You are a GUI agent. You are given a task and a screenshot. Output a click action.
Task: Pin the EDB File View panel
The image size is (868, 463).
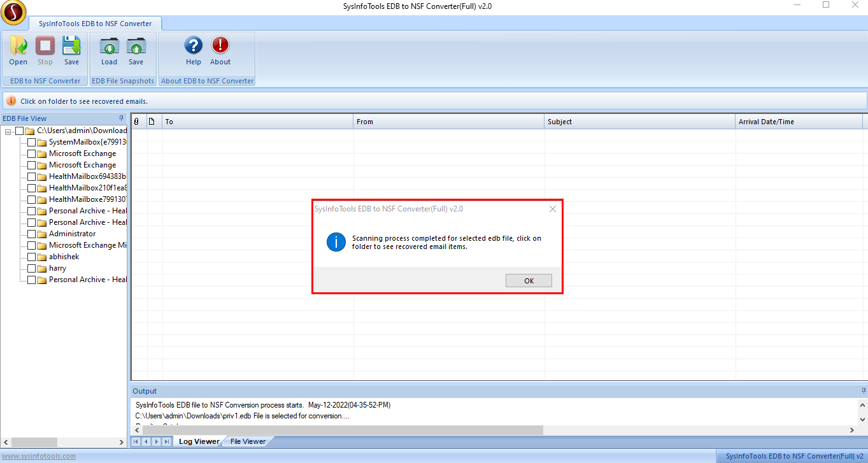click(x=122, y=118)
